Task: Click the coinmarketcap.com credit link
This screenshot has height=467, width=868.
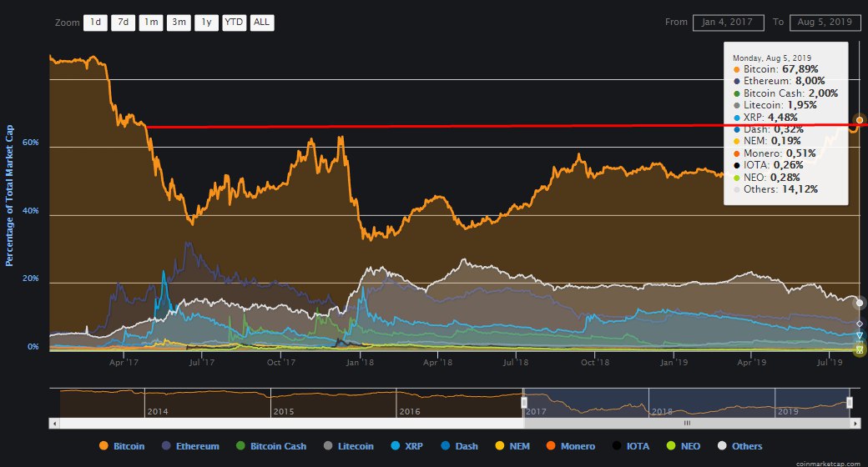Action: click(828, 463)
